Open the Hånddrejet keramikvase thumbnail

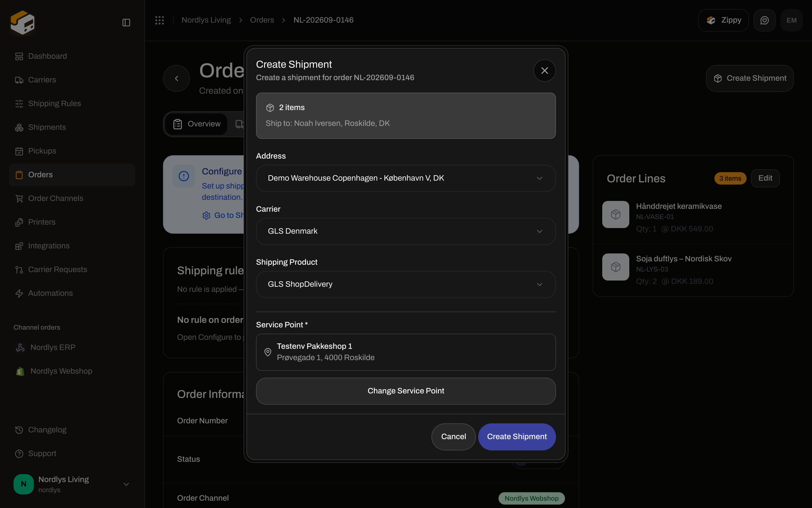615,214
